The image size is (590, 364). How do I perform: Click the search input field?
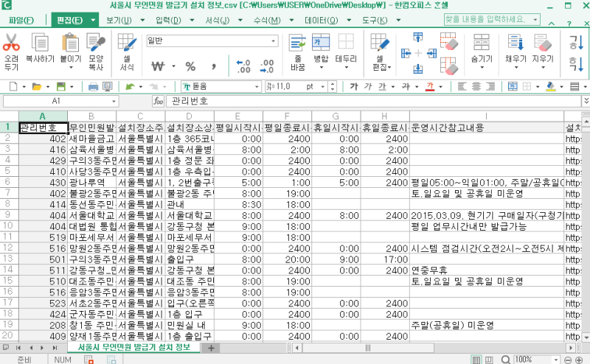[x=487, y=19]
